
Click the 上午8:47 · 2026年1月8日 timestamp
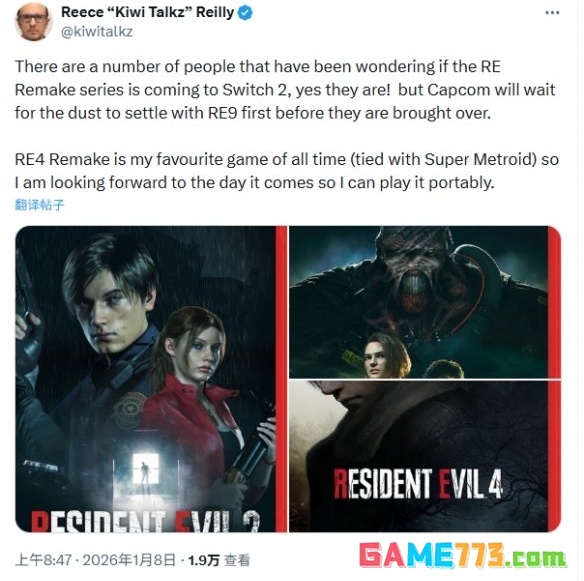pyautogui.click(x=95, y=560)
